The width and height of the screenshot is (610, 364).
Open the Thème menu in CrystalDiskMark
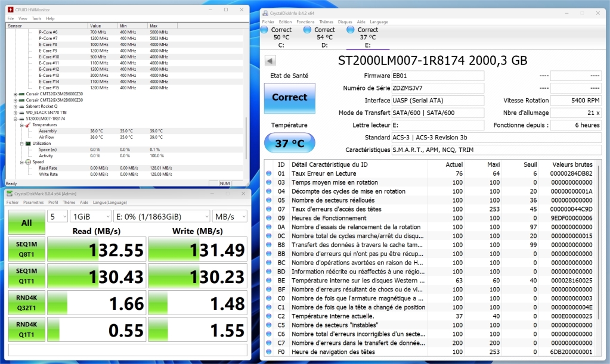click(x=69, y=202)
